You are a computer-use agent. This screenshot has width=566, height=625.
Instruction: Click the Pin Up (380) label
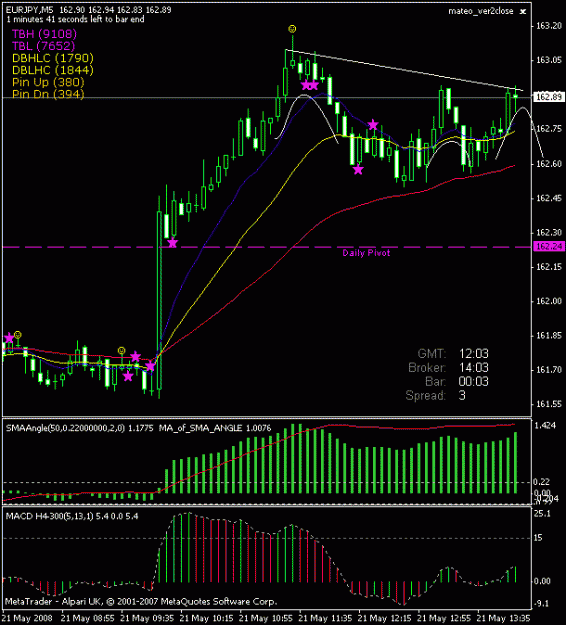(48, 82)
